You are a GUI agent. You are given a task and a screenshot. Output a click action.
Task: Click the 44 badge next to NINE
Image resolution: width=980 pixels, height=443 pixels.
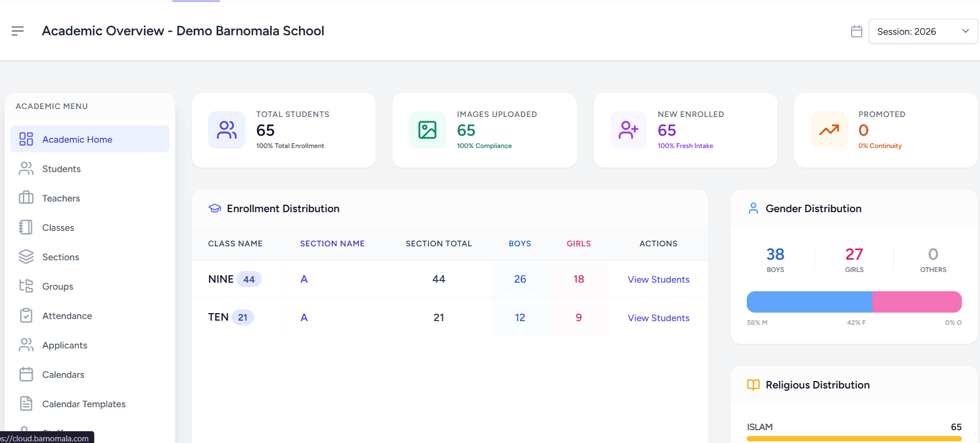tap(249, 279)
